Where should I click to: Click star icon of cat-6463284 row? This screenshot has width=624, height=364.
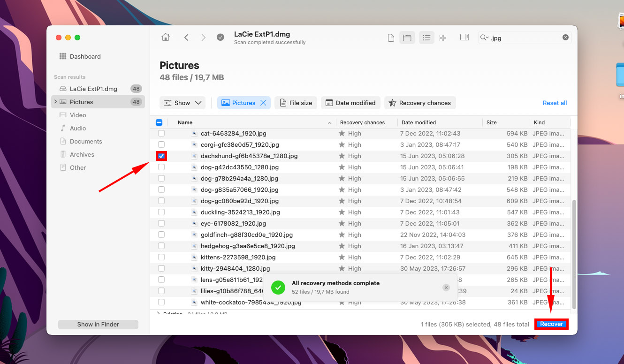coord(342,133)
